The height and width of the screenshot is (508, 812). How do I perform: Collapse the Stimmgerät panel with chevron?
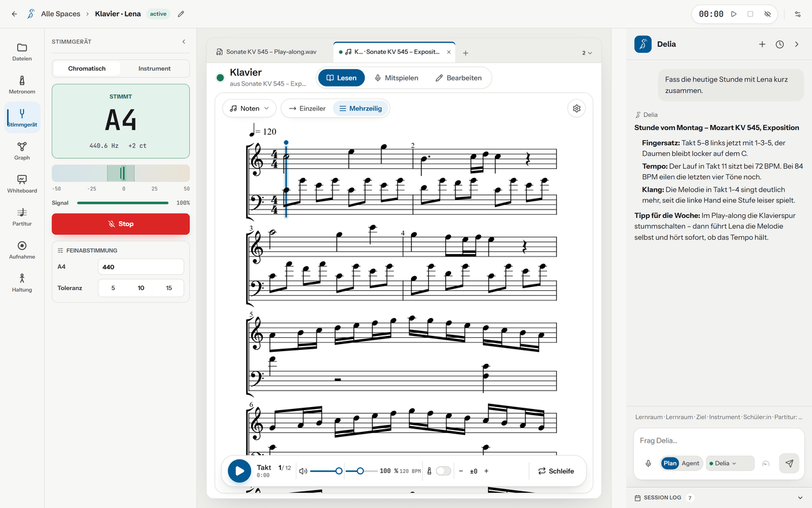(184, 42)
